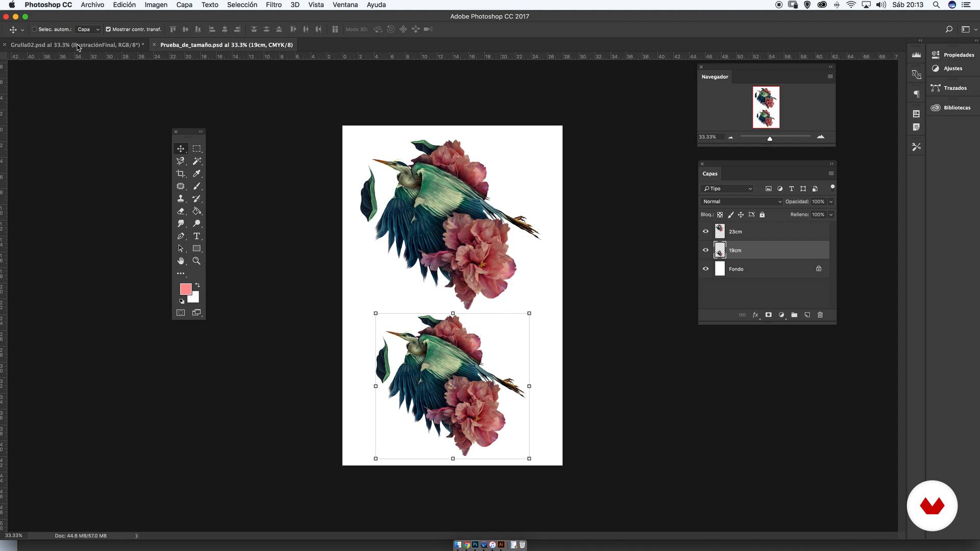Create new group folder icon
This screenshot has width=980, height=551.
tap(794, 315)
